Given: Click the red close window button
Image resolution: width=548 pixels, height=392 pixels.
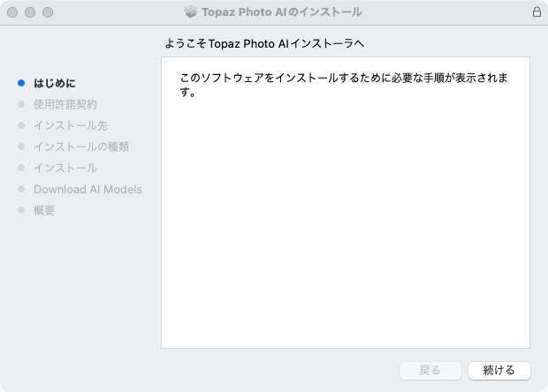Looking at the screenshot, I should 12,12.
